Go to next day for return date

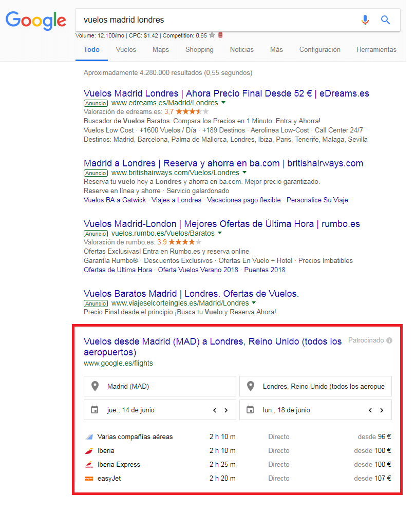(382, 410)
